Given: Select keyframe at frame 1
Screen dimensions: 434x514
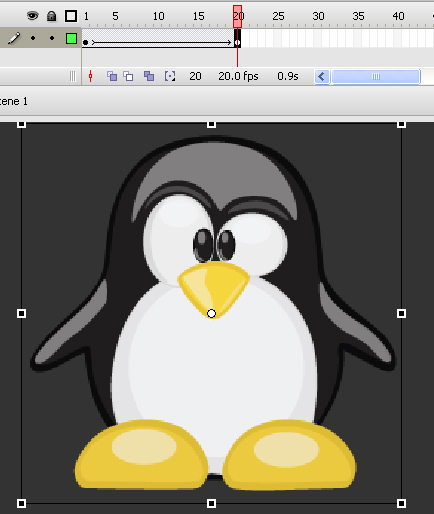Looking at the screenshot, I should (x=86, y=42).
